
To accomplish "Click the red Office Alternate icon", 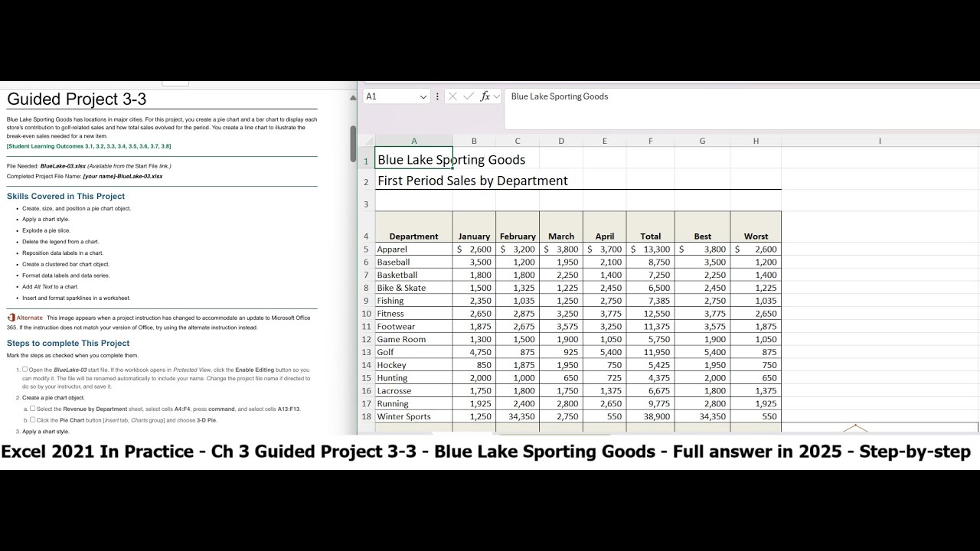I will click(x=11, y=318).
